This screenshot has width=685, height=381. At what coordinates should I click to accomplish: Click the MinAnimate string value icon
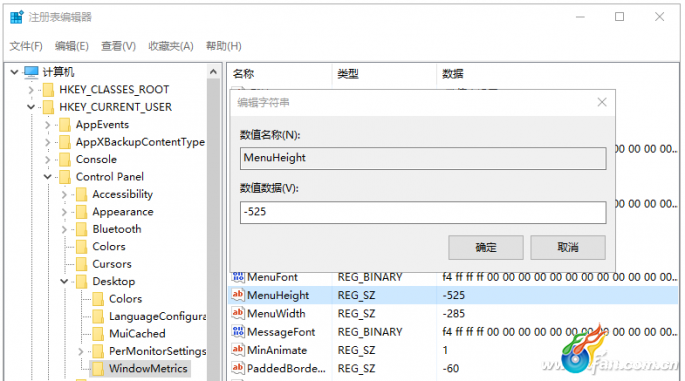tap(238, 350)
